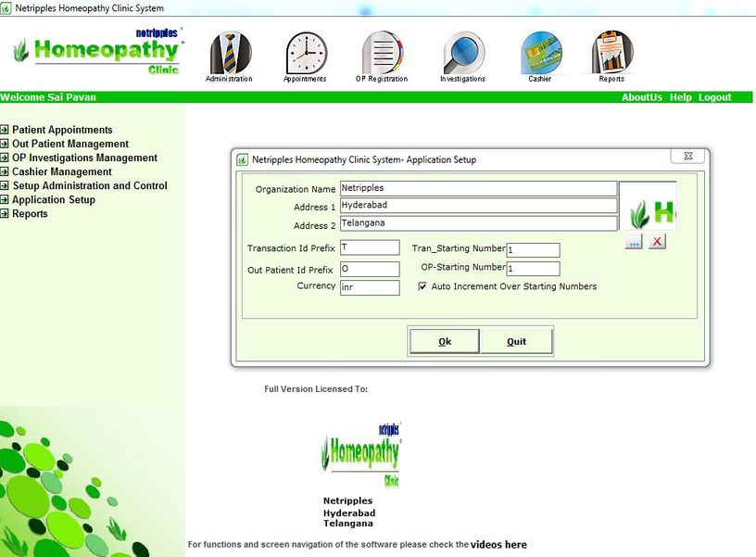This screenshot has width=756, height=557.
Task: Close the Application Setup dialog
Action: pyautogui.click(x=688, y=156)
